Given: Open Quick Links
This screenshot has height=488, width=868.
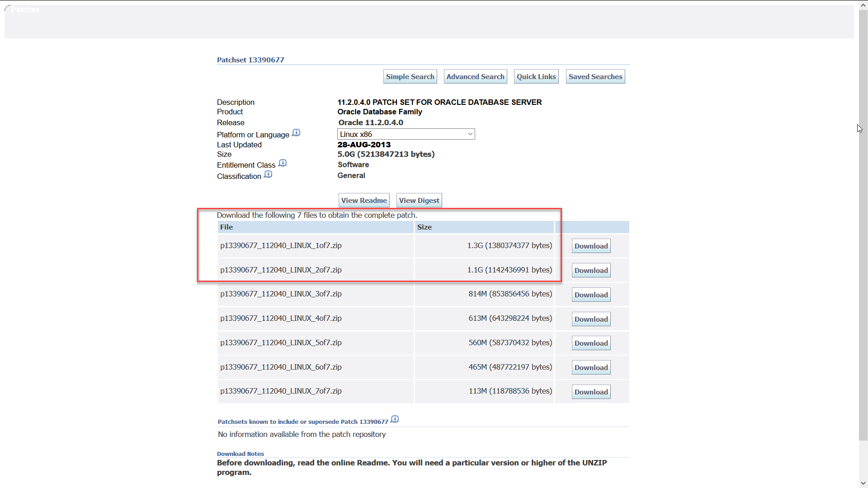Looking at the screenshot, I should click(x=536, y=76).
